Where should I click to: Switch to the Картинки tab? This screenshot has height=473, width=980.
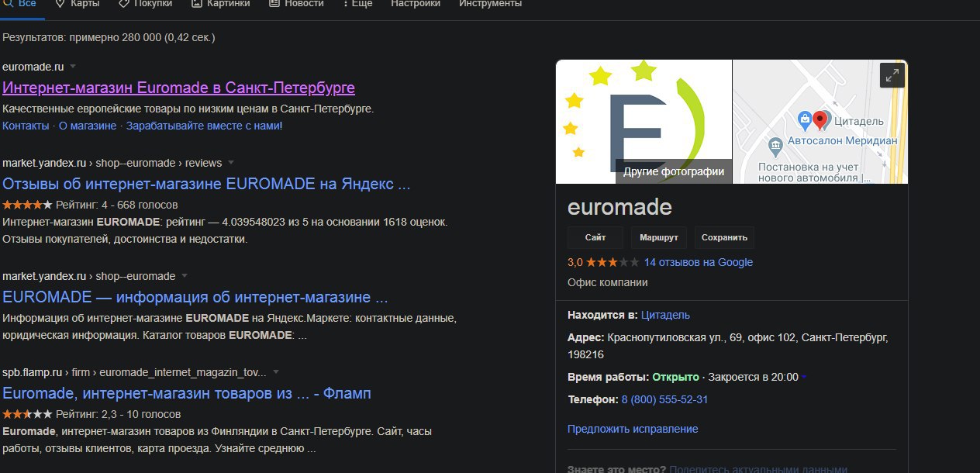219,4
